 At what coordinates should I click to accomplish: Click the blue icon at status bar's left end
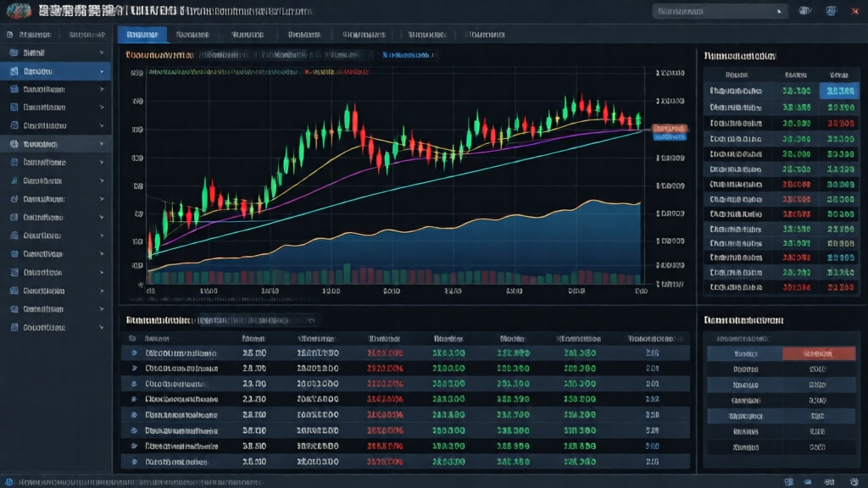pos(9,480)
